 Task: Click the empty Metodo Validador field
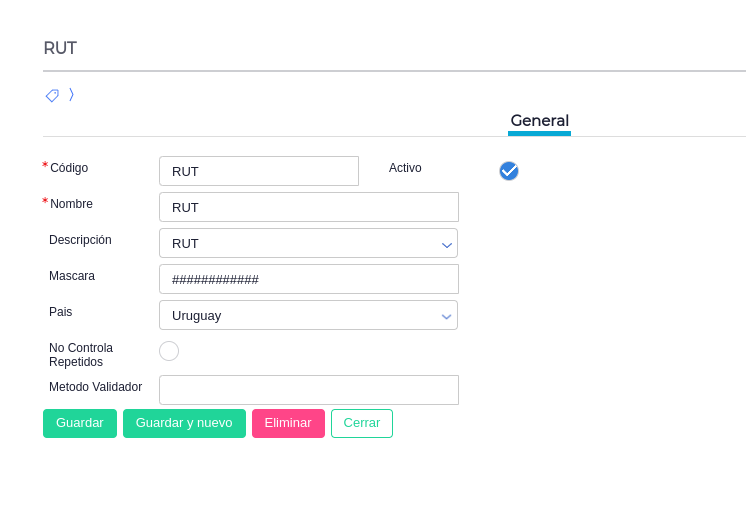[x=308, y=390]
